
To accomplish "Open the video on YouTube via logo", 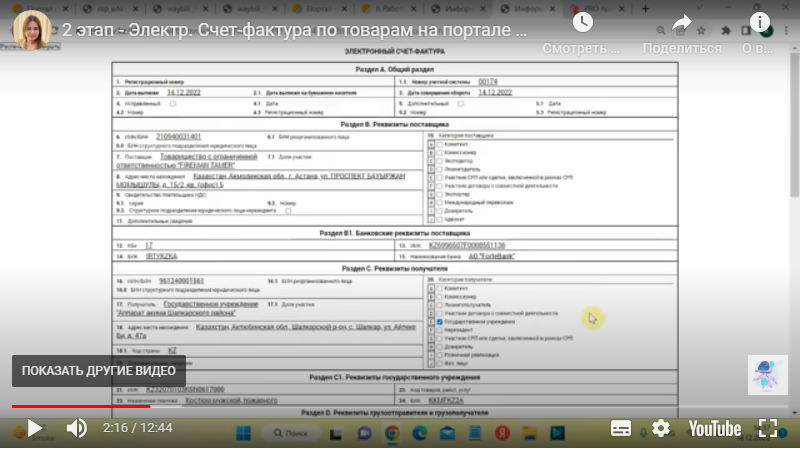I will click(714, 428).
